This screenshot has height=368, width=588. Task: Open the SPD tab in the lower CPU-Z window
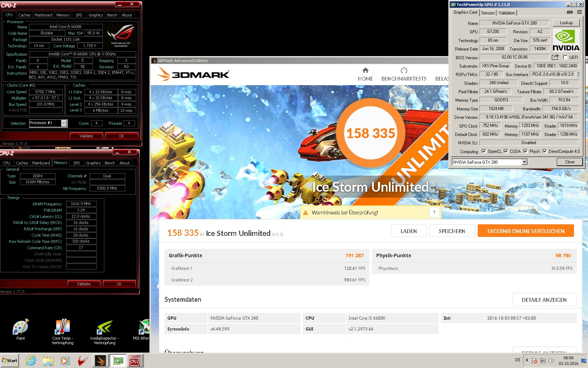tap(77, 163)
